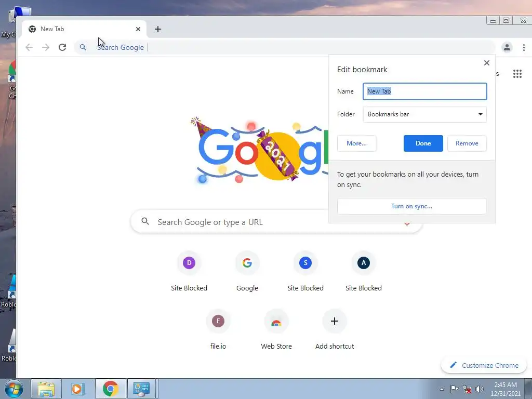Open the Chrome profile avatar menu
This screenshot has height=399, width=532.
pos(507,47)
